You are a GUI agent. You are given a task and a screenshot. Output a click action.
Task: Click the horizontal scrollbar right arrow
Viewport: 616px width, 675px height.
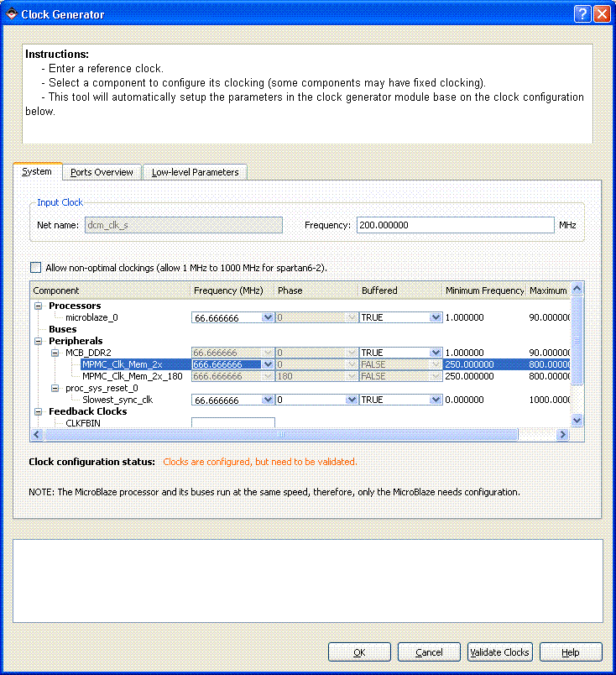click(x=563, y=435)
